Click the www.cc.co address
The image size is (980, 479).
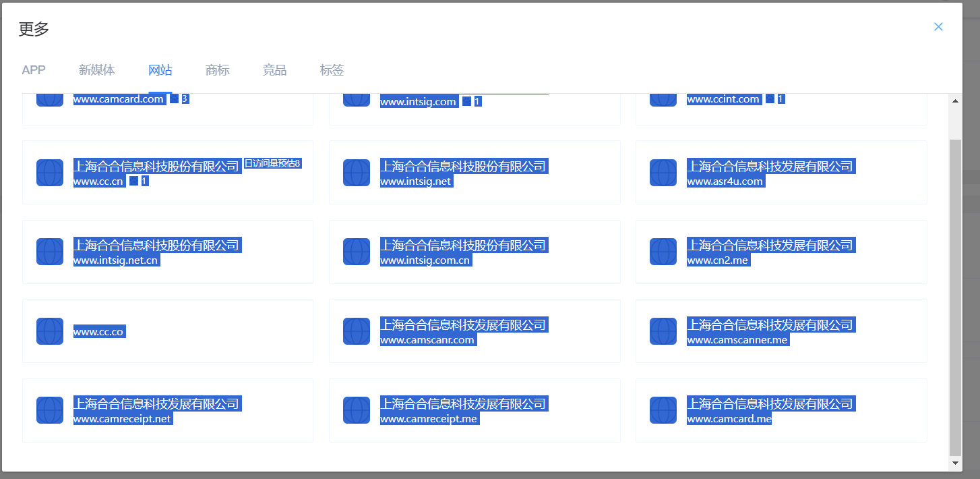(x=98, y=332)
